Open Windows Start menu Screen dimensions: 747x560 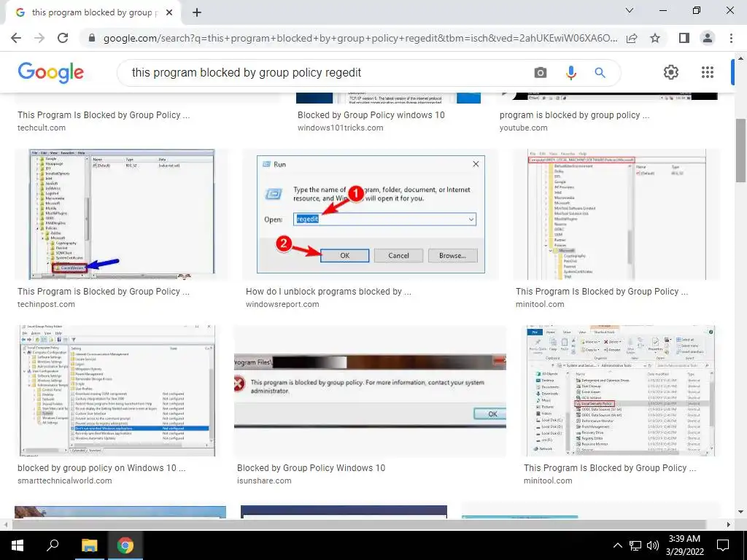[18, 545]
